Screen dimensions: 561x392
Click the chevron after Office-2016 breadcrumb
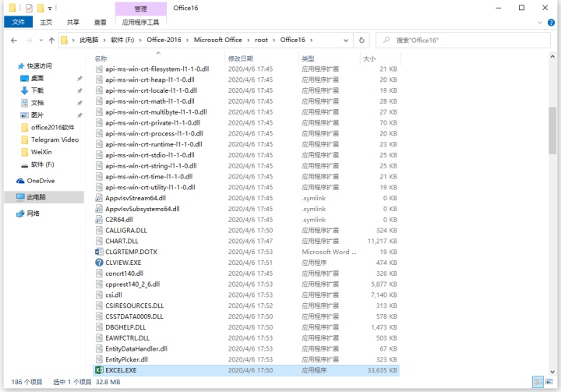tap(188, 40)
